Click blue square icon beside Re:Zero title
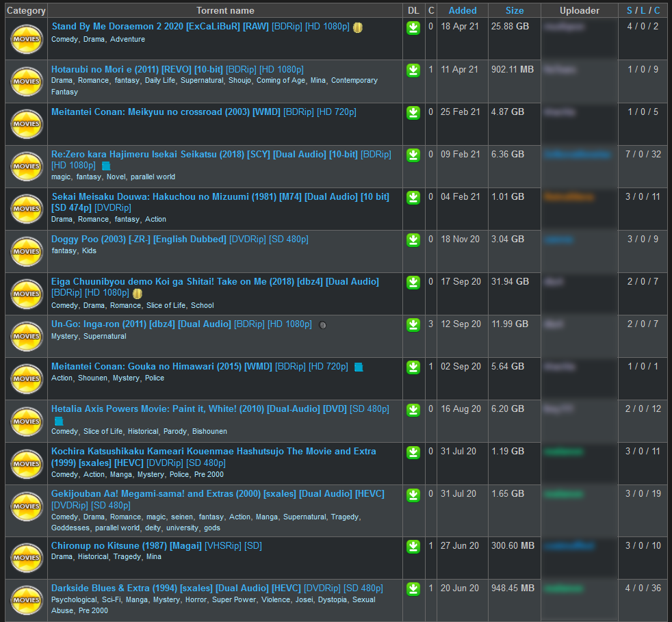Viewport: 672px width, 622px height. pyautogui.click(x=106, y=166)
